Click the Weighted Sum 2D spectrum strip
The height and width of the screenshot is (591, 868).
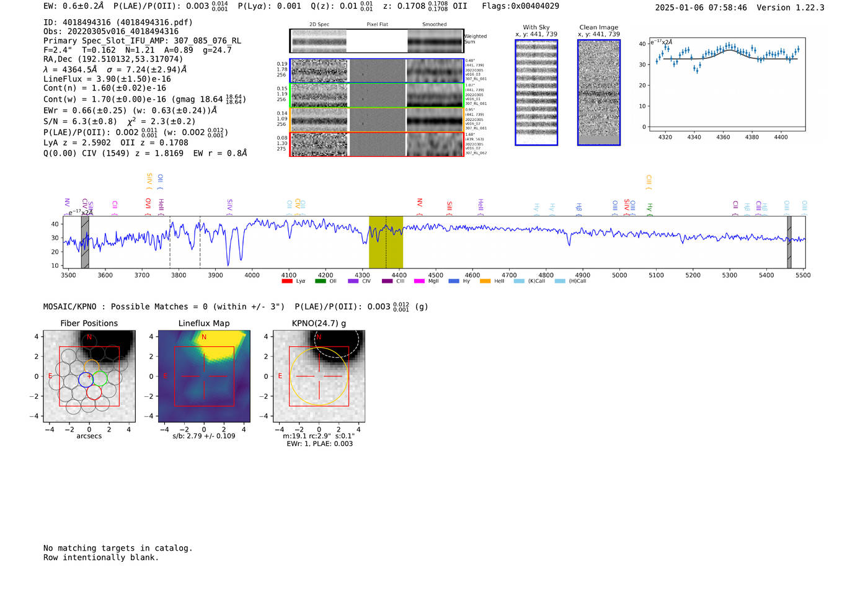point(377,41)
